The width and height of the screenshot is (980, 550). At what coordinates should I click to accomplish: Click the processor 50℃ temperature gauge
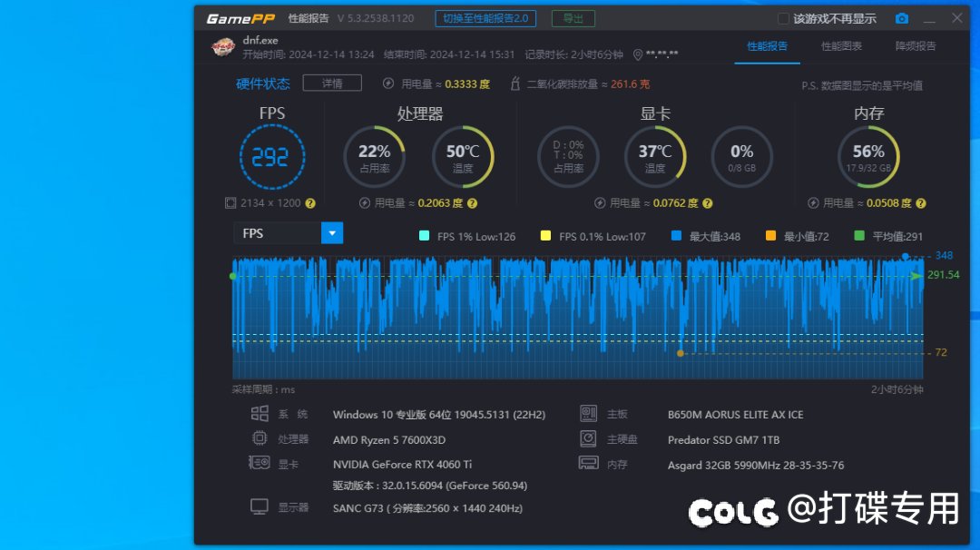(x=463, y=157)
